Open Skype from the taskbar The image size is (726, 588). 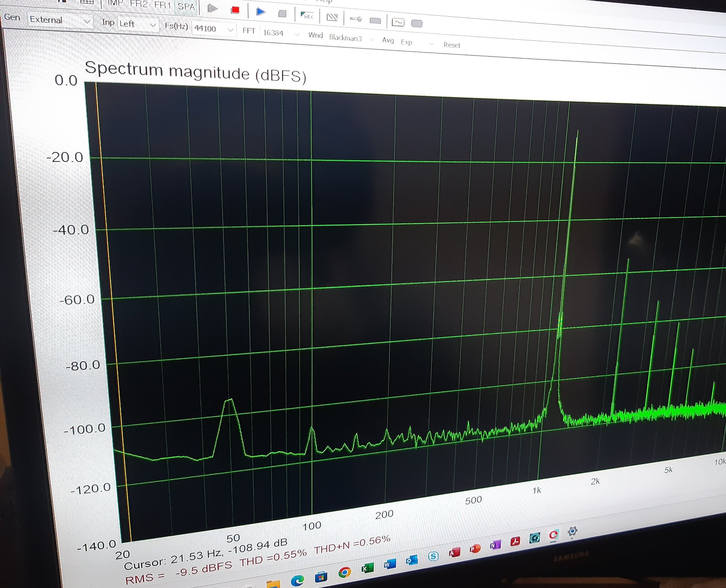pos(433,556)
